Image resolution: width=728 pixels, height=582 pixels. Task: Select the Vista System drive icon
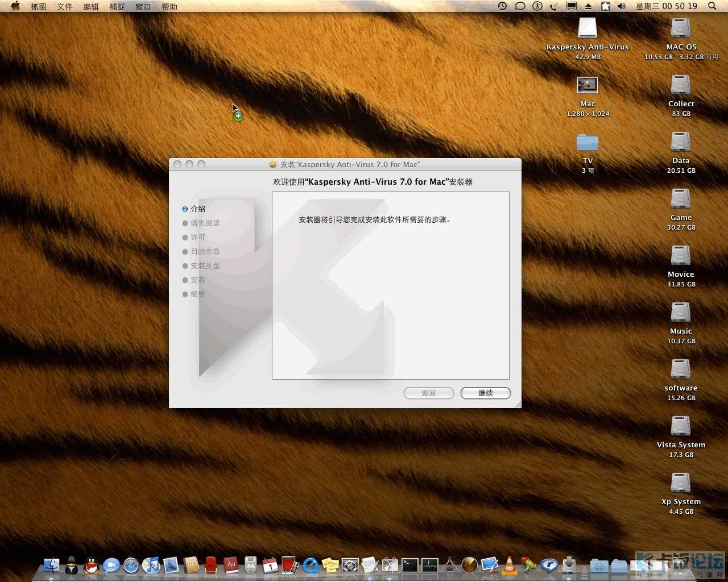pyautogui.click(x=681, y=426)
